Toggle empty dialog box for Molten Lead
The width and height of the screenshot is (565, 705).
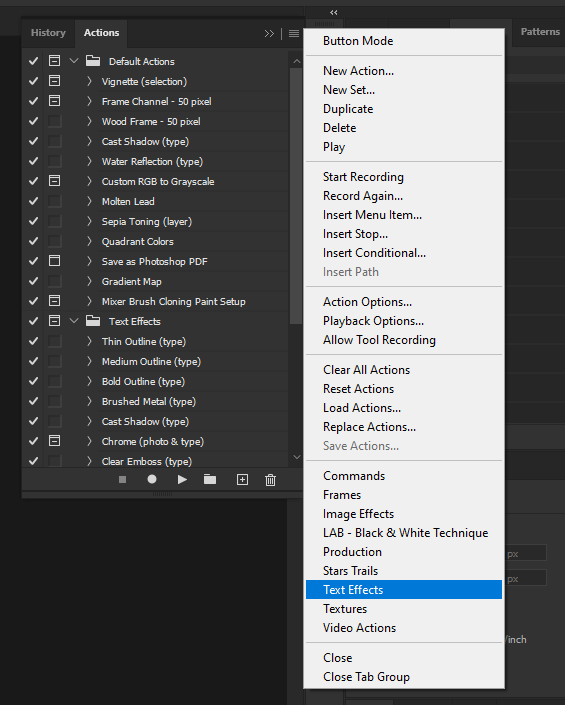[54, 201]
